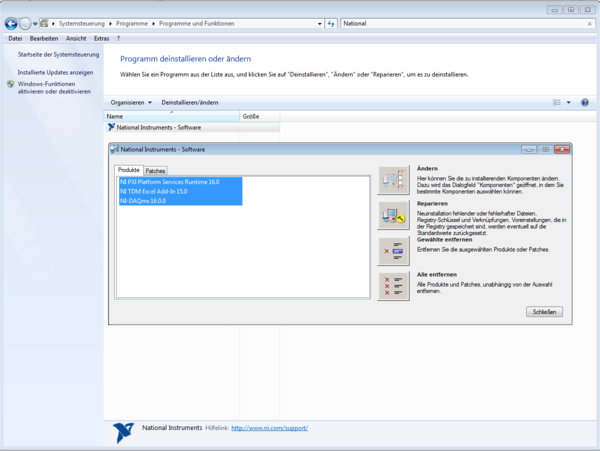Image resolution: width=600 pixels, height=451 pixels.
Task: Open the Ansicht menu
Action: click(76, 39)
